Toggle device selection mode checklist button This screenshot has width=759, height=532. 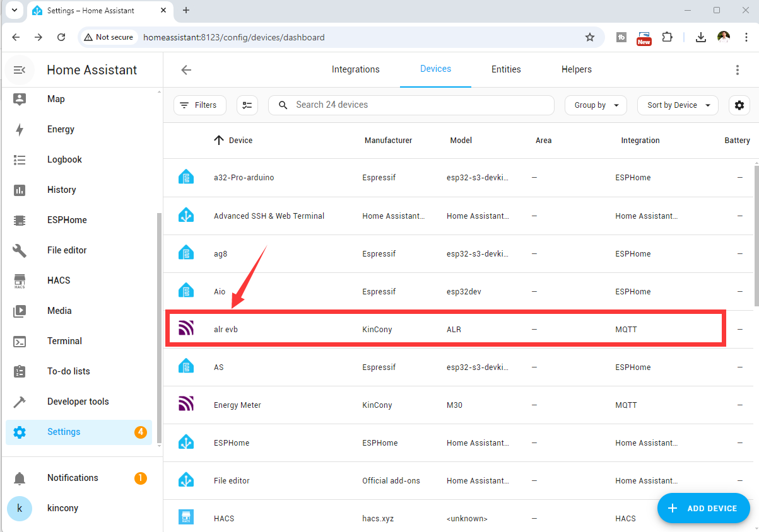click(x=247, y=105)
